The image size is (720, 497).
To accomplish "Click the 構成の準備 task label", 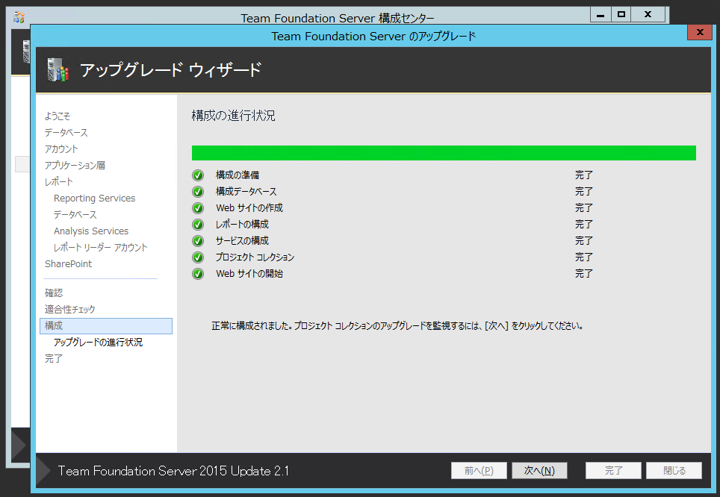I will click(x=237, y=175).
